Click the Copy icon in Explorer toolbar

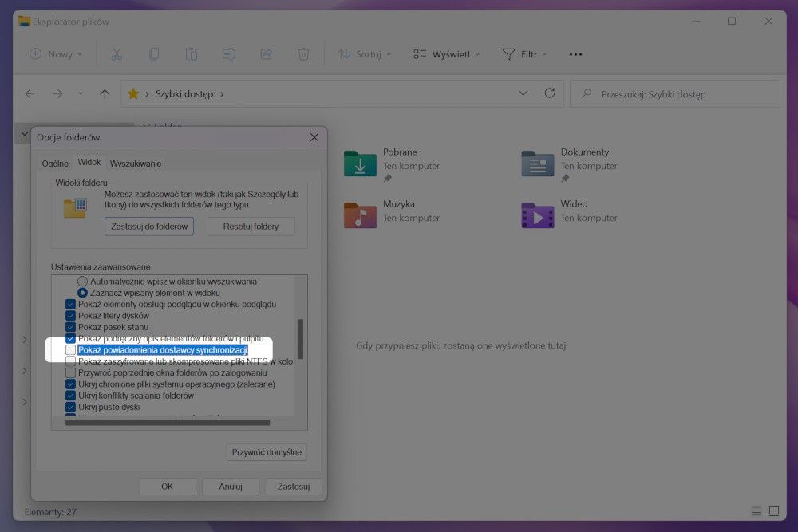154,54
